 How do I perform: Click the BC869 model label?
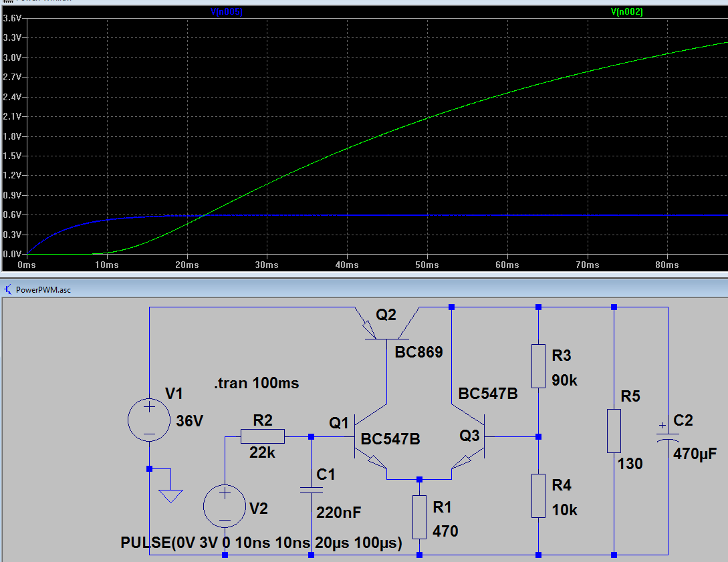coord(418,352)
